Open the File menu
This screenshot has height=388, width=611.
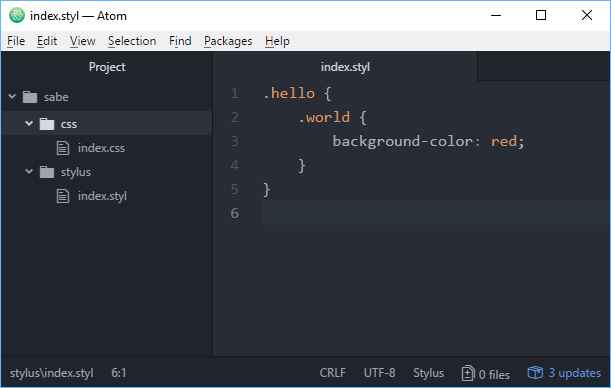tap(16, 41)
